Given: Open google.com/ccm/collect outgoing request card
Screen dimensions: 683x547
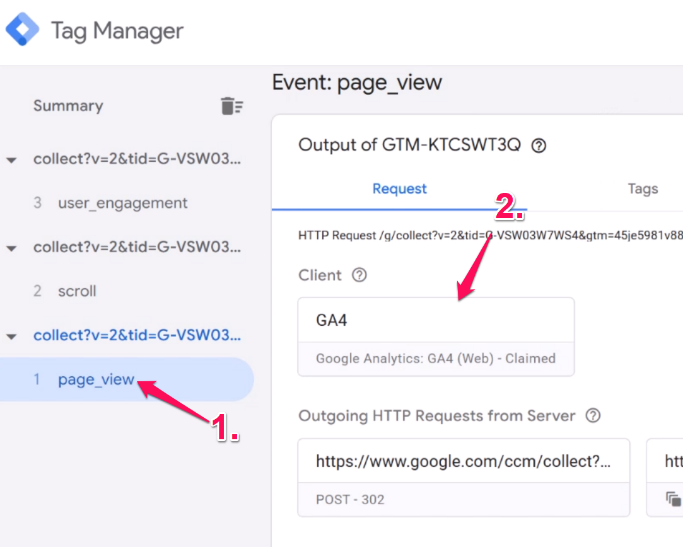Looking at the screenshot, I should point(464,477).
